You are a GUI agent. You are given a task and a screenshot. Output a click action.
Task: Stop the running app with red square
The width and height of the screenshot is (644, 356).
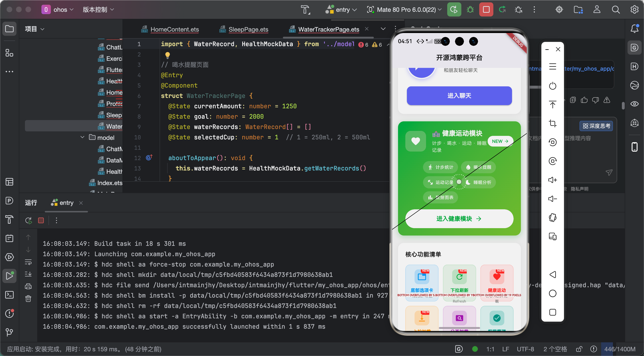click(x=486, y=9)
